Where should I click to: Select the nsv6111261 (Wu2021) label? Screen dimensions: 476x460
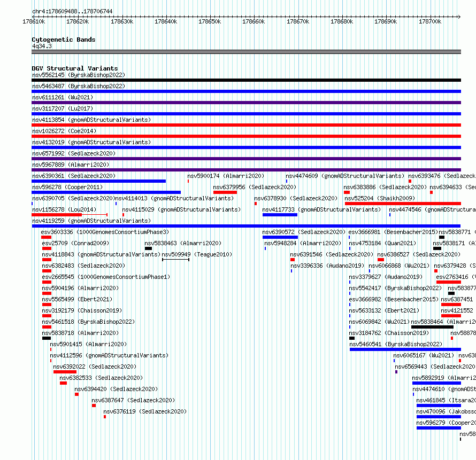point(63,97)
